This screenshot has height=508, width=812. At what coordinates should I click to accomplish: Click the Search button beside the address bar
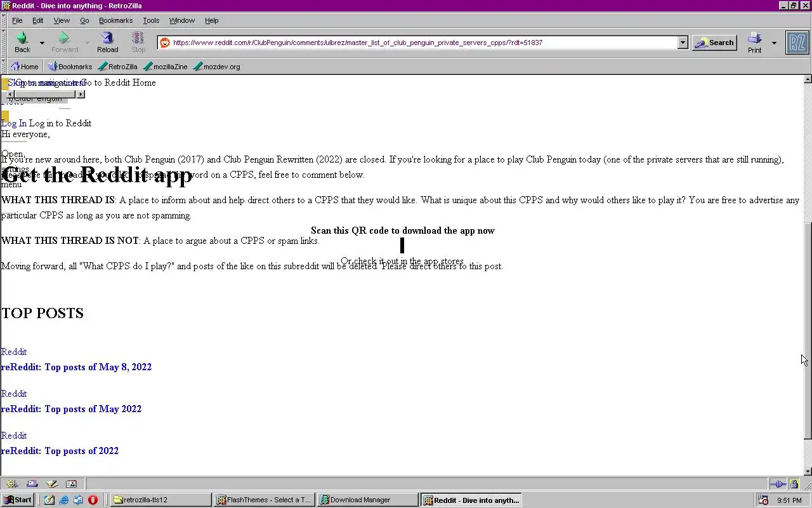point(714,43)
